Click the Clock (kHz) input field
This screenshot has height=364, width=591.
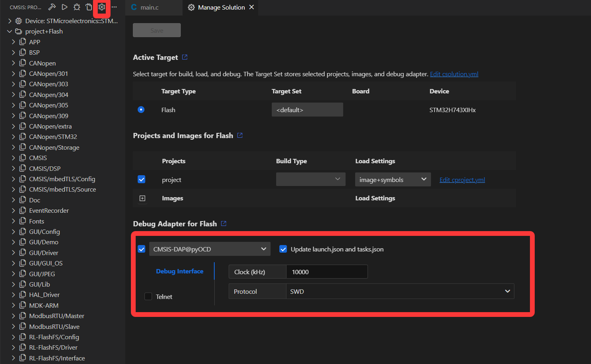coord(326,272)
